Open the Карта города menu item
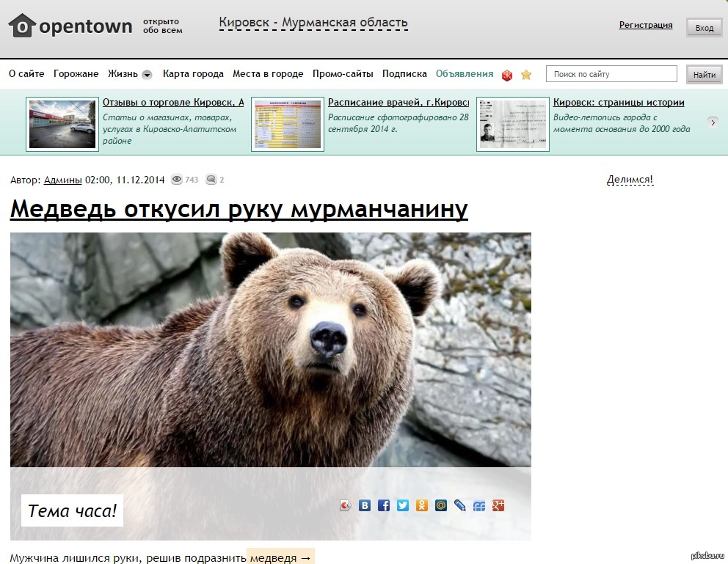This screenshot has height=564, width=728. pyautogui.click(x=193, y=74)
